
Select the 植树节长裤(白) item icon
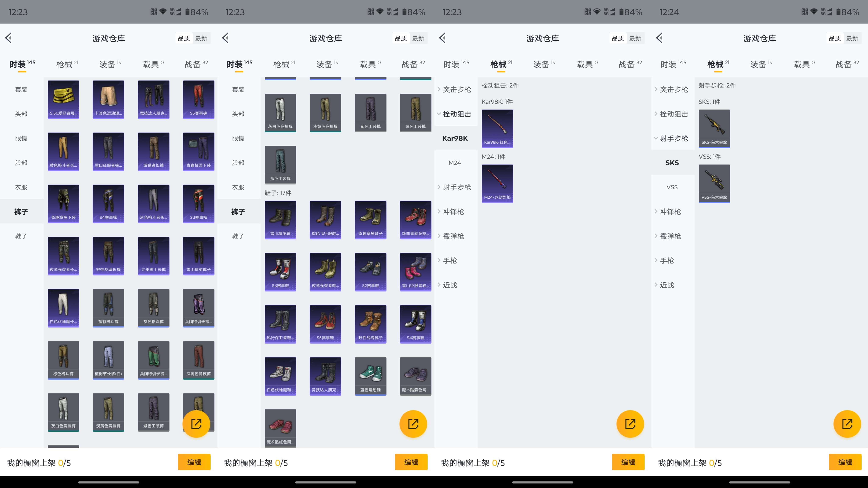pyautogui.click(x=108, y=360)
